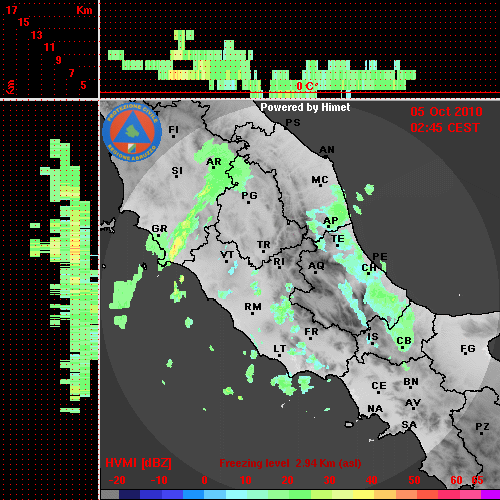
Task: Click the 65 dBZ scale value
Action: click(x=477, y=480)
